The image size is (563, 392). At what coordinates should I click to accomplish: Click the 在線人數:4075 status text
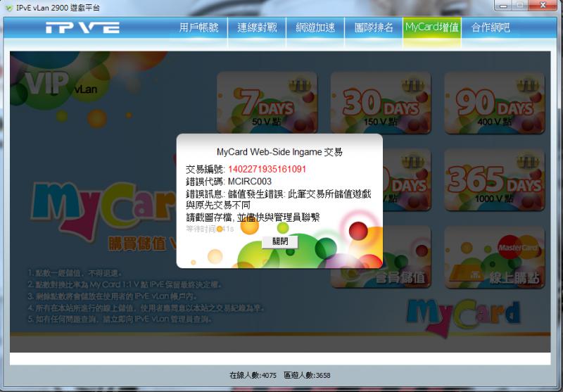pos(253,376)
